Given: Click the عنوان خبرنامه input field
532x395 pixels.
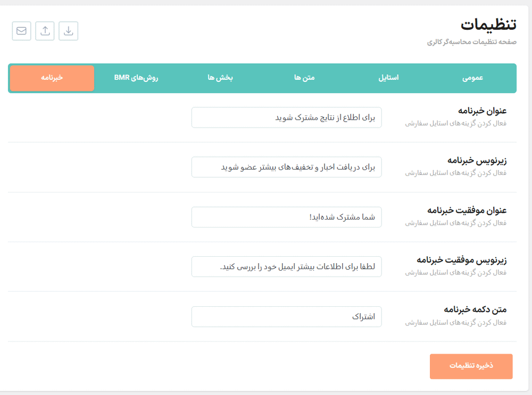Looking at the screenshot, I should click(286, 117).
